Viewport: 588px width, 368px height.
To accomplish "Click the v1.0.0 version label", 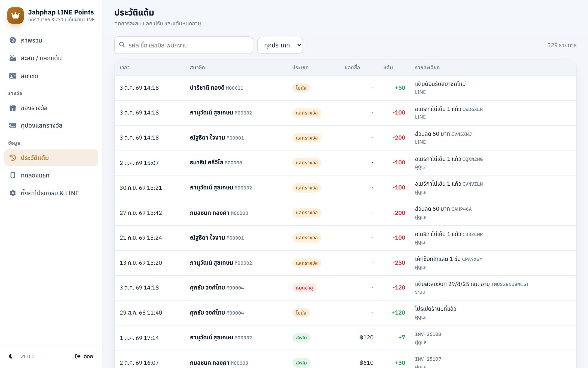I will tap(27, 357).
